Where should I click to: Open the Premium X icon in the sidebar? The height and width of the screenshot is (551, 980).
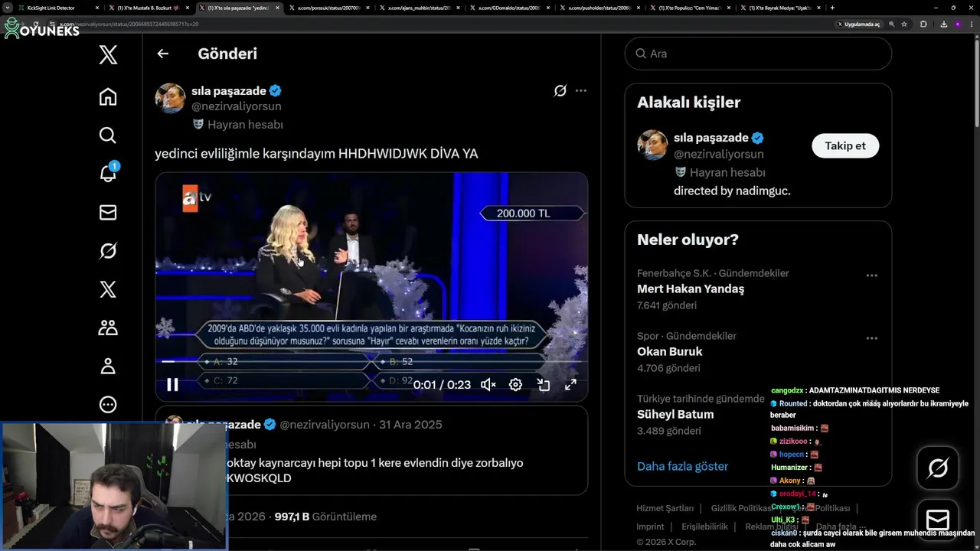(108, 289)
